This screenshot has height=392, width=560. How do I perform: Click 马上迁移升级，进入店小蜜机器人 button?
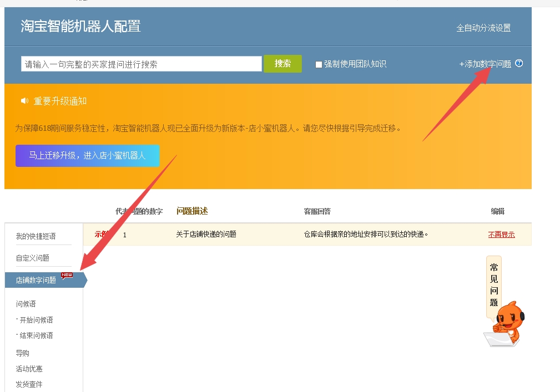click(87, 156)
